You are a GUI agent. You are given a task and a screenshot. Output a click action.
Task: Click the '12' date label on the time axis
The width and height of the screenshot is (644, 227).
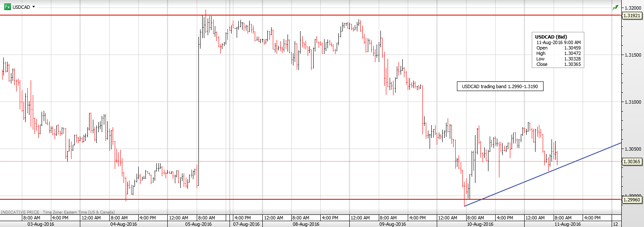tap(615, 224)
